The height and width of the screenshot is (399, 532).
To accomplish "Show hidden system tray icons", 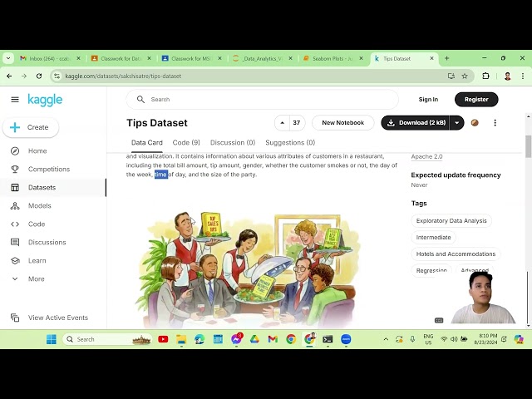I will point(386,339).
